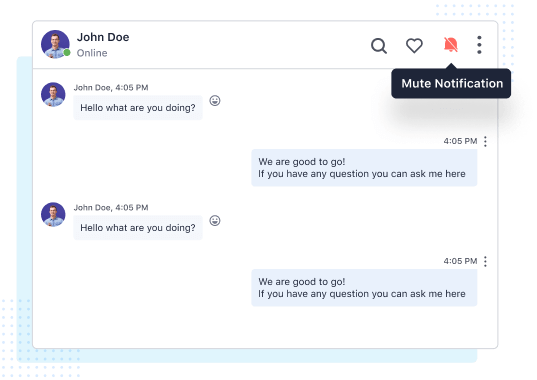Open options for second sent message
The width and height of the screenshot is (537, 380).
[x=485, y=262]
